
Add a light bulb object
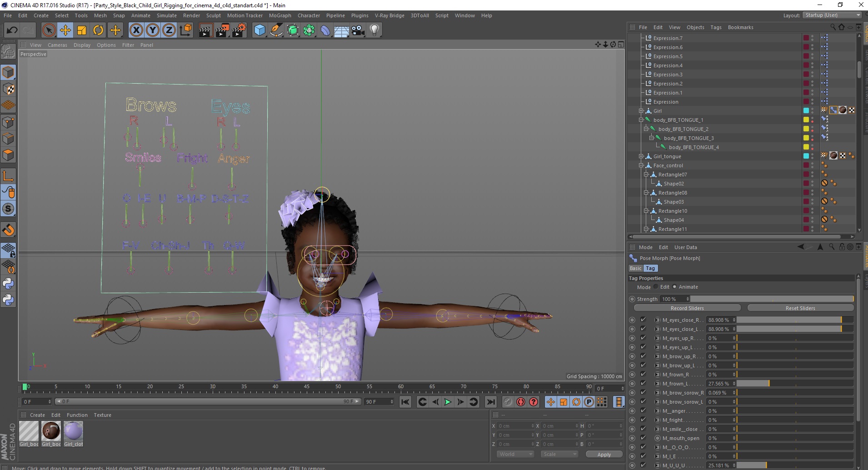point(374,30)
